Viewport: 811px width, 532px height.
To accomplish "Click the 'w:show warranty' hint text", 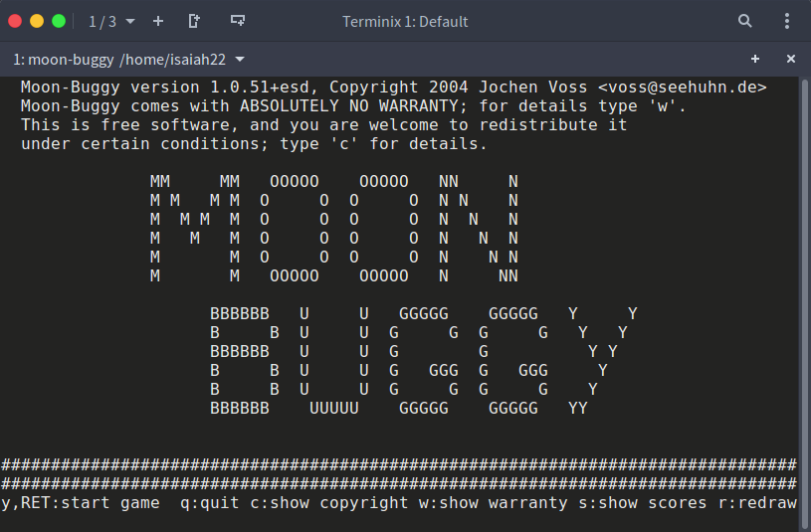I will point(493,503).
